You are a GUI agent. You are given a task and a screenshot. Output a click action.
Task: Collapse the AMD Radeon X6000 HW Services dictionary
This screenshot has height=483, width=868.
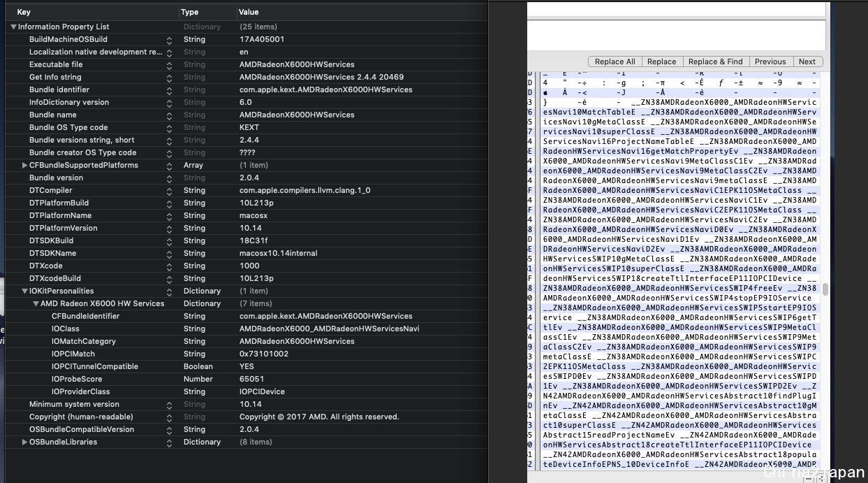(36, 303)
